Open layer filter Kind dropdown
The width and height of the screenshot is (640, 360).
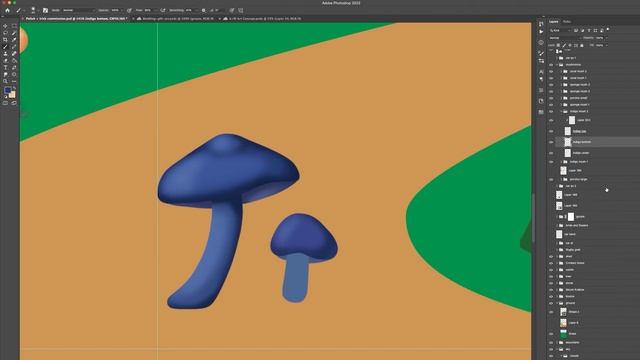click(560, 30)
